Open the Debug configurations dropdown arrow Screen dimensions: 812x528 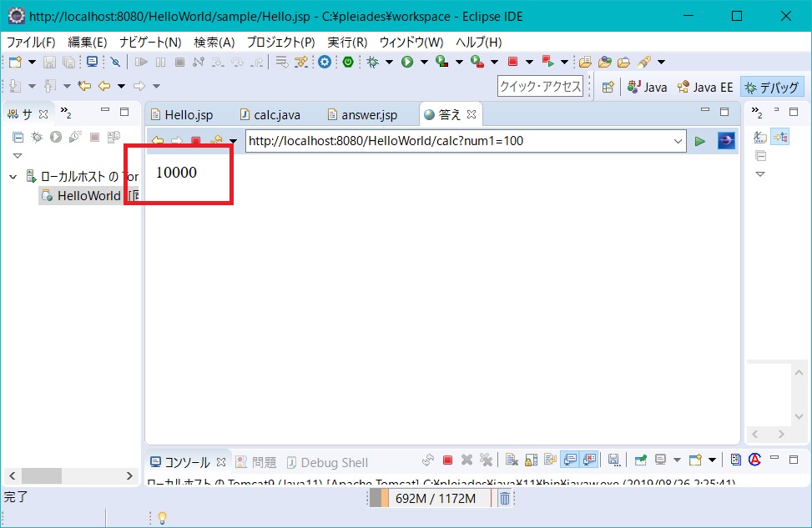[x=390, y=62]
